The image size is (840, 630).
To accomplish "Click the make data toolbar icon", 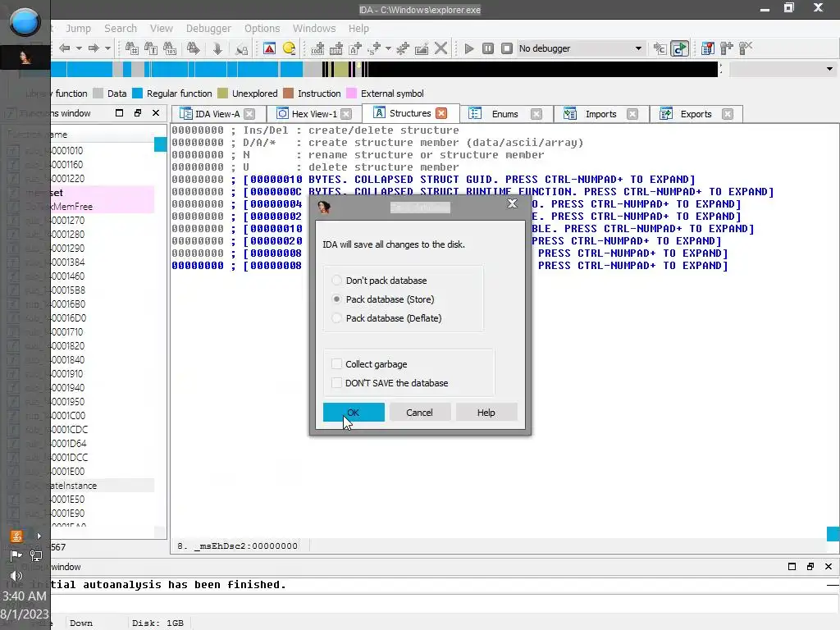I will point(336,48).
